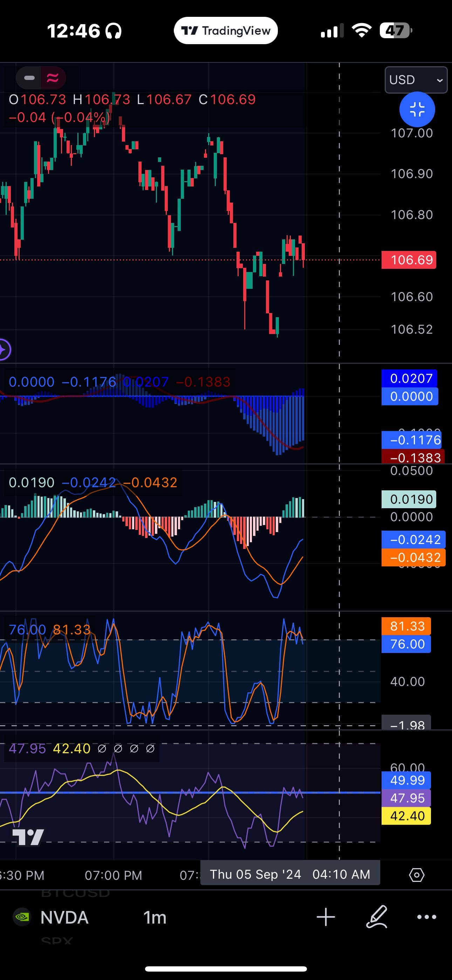This screenshot has height=980, width=452.
Task: Tap the blue collapse fullscreen button
Action: click(x=417, y=110)
